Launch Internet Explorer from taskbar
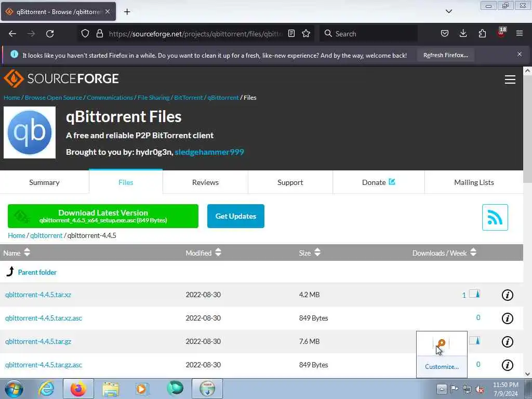The width and height of the screenshot is (532, 399). 46,389
